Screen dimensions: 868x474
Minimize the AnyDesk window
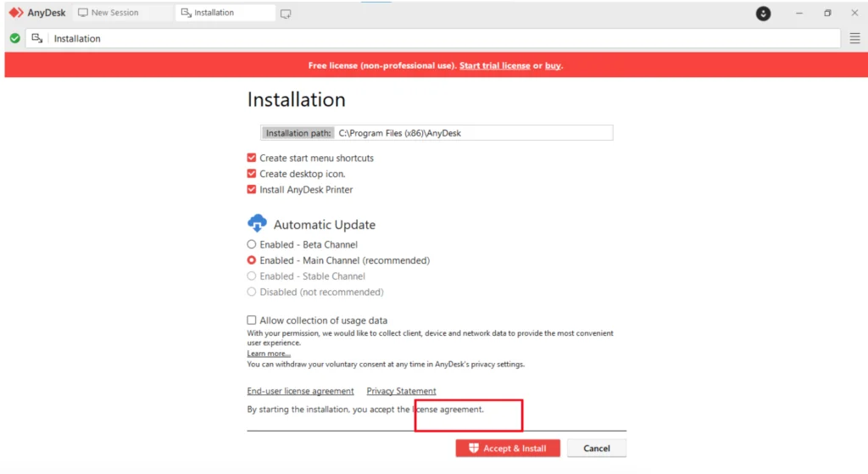click(798, 13)
